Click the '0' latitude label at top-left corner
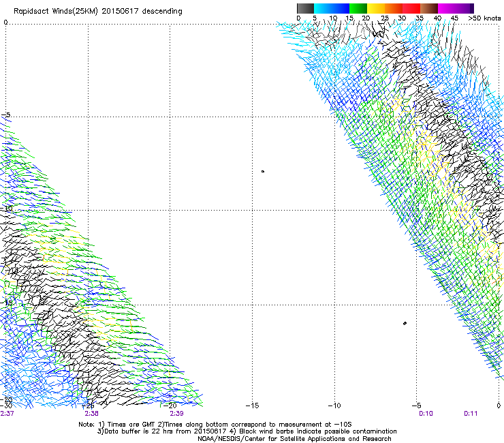The width and height of the screenshot is (504, 443). click(x=5, y=22)
